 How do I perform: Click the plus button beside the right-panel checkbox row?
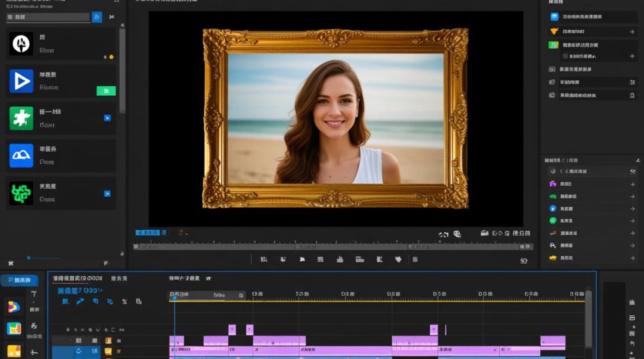(632, 56)
